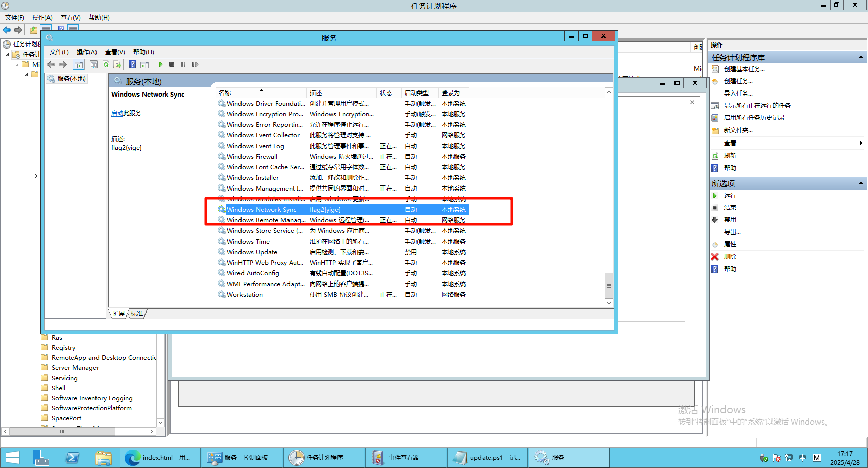Click the services list scrollbar up arrow
The image size is (868, 468).
pyautogui.click(x=609, y=92)
